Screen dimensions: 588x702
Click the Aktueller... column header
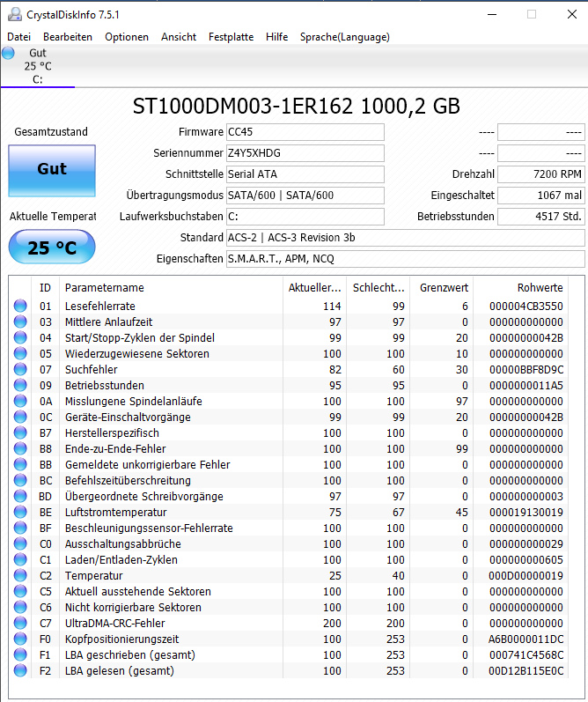click(x=315, y=287)
